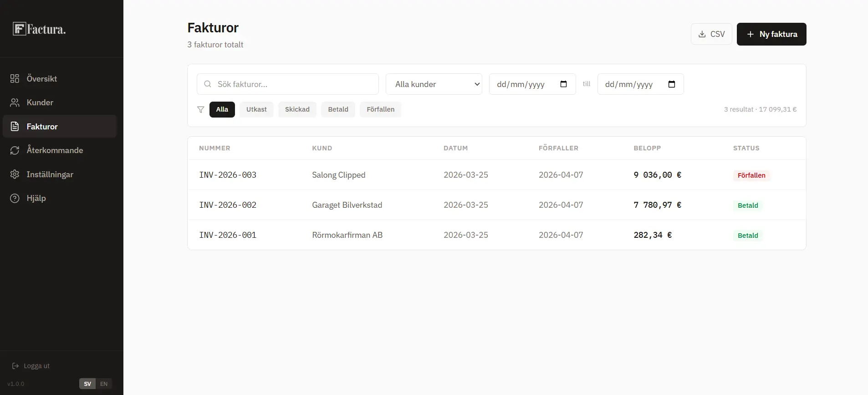
Task: Export invoices with the CSV button
Action: [x=711, y=34]
